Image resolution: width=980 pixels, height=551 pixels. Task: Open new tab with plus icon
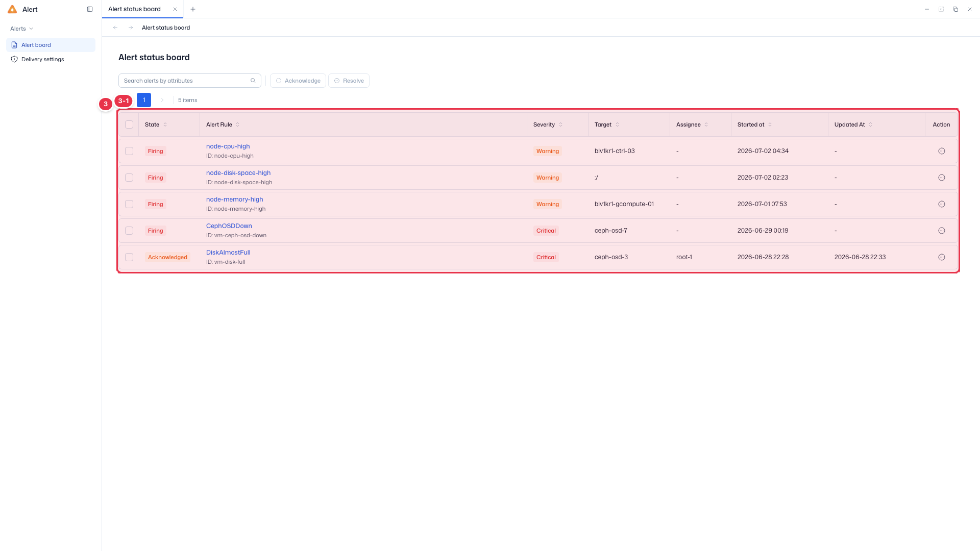pyautogui.click(x=193, y=9)
